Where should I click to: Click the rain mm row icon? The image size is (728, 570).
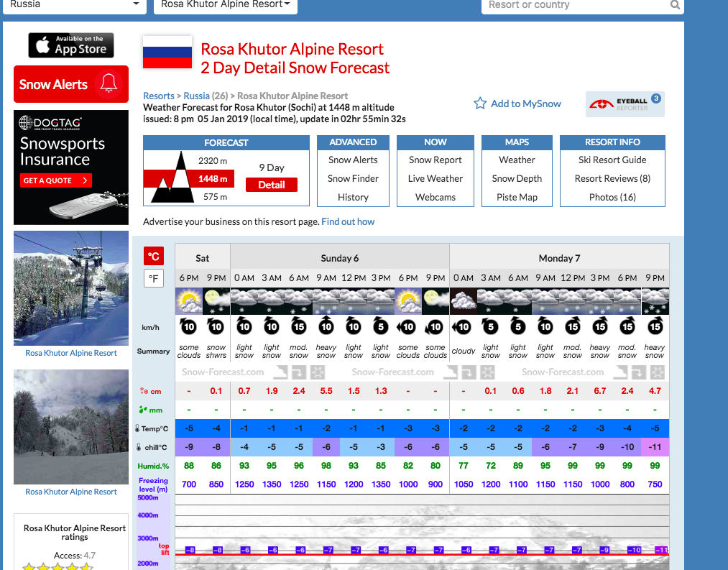(143, 410)
